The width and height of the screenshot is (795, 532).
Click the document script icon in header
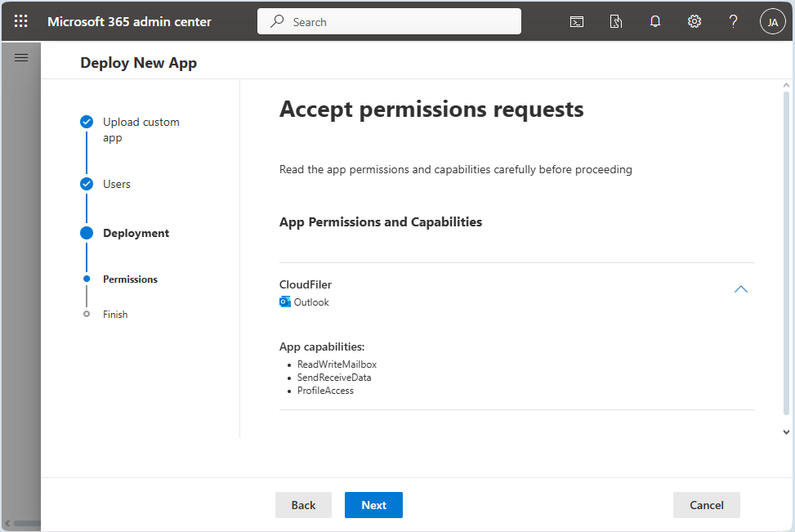616,22
